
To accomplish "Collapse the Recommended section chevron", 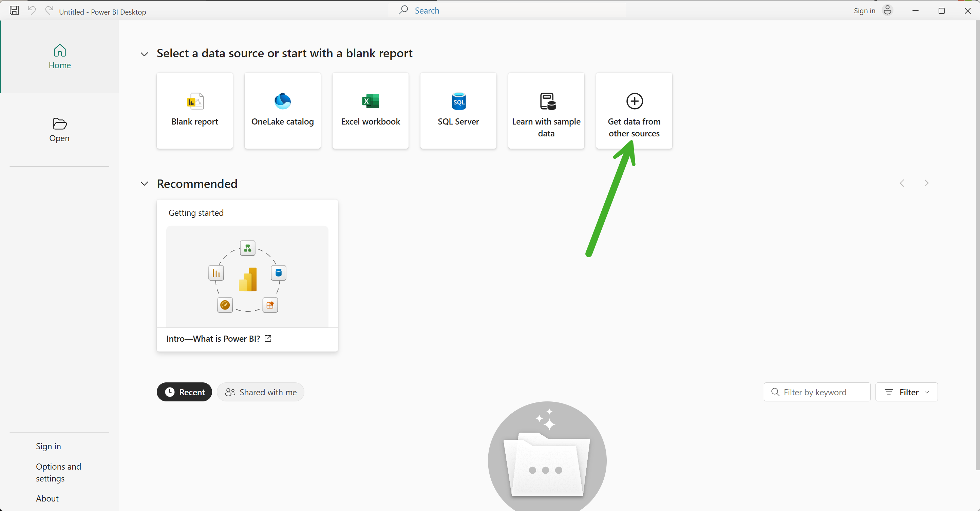I will coord(144,184).
